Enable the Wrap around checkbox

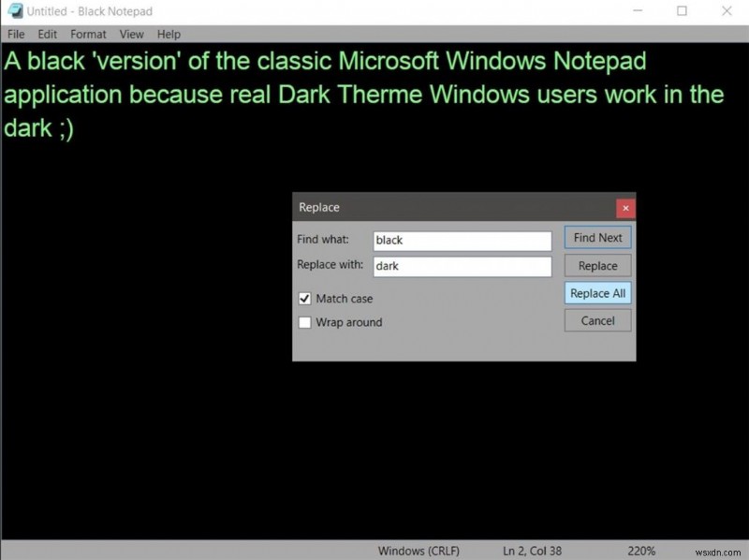click(304, 322)
